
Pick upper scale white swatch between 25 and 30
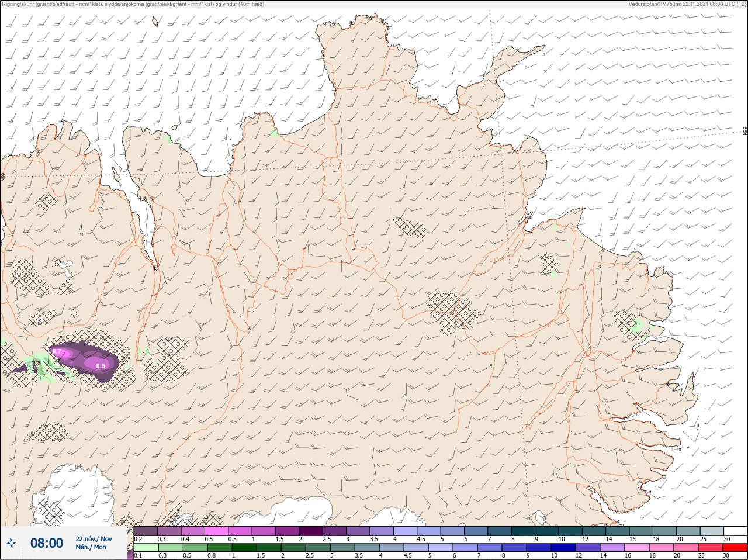tap(712, 531)
